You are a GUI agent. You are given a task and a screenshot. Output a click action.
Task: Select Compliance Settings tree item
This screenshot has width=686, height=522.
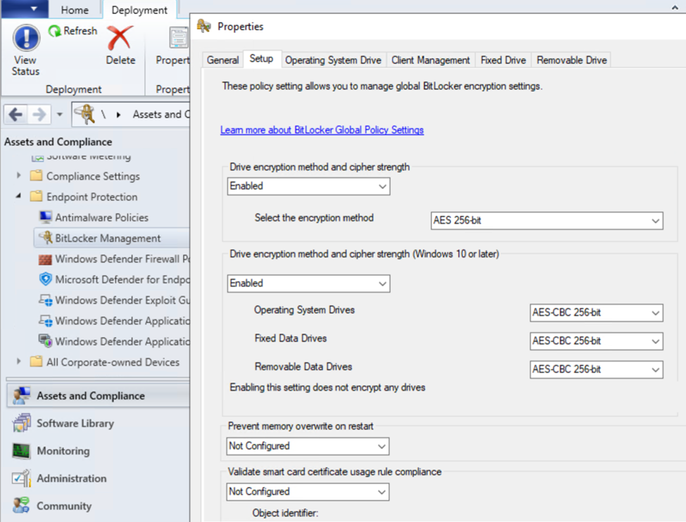click(x=93, y=176)
